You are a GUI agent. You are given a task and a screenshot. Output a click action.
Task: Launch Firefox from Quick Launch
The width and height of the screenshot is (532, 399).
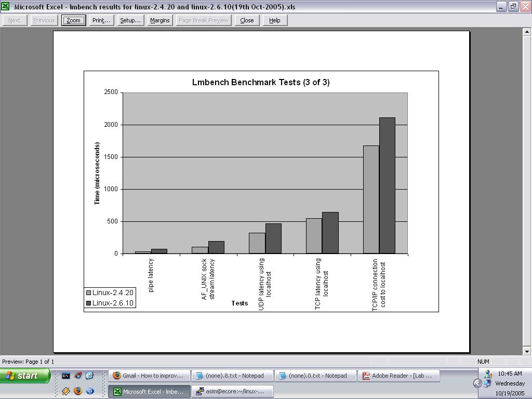pos(78,391)
